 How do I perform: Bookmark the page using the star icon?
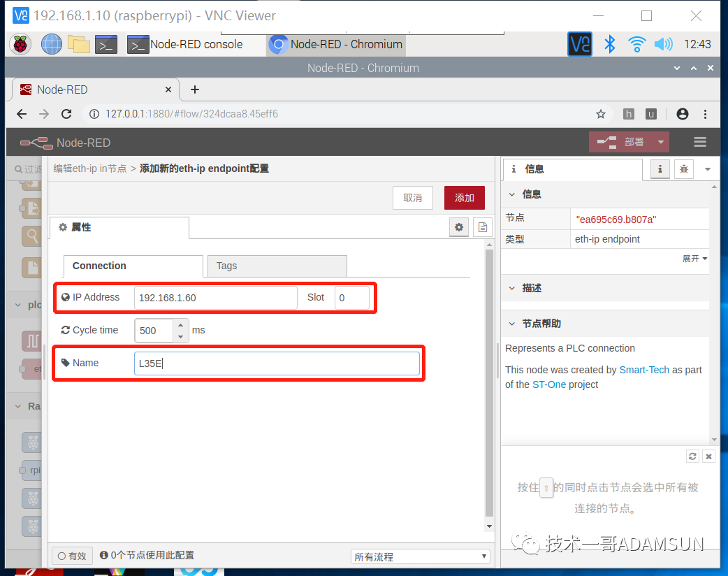pyautogui.click(x=601, y=113)
